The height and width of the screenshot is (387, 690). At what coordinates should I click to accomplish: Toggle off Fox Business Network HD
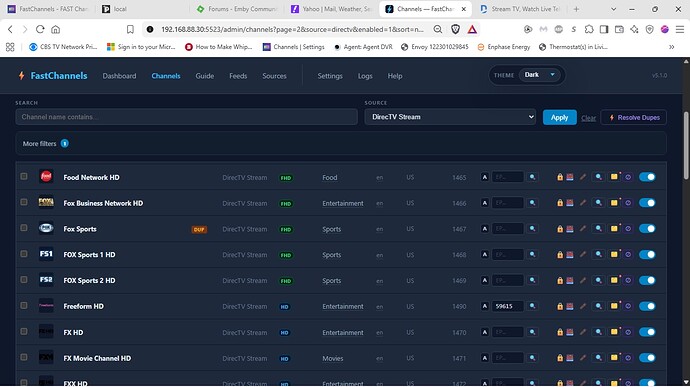pyautogui.click(x=647, y=203)
